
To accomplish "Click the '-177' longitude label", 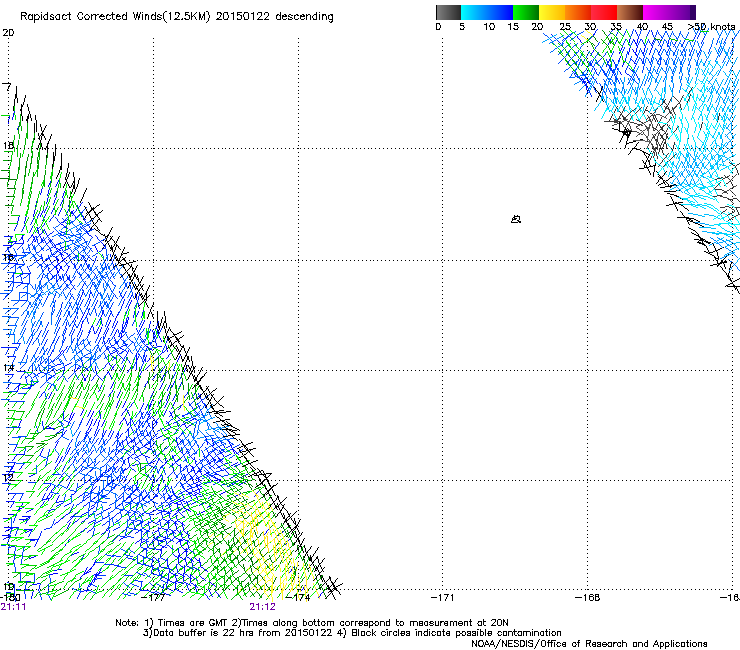I will tap(155, 598).
